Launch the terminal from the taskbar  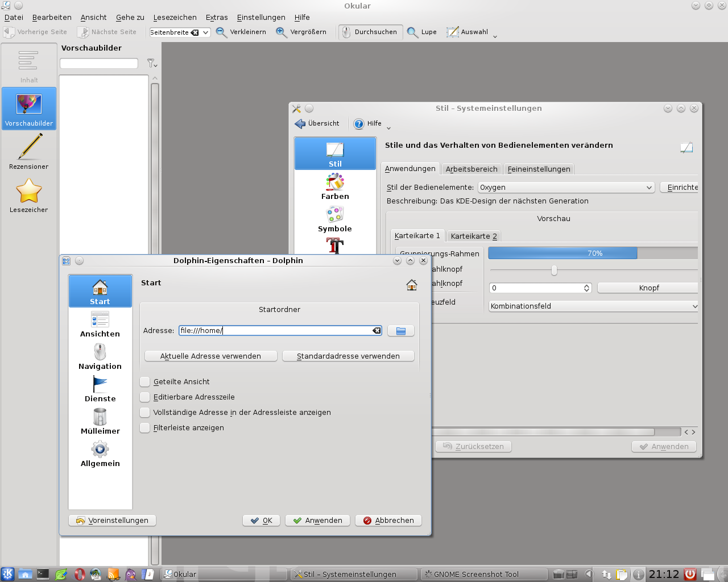(x=43, y=574)
